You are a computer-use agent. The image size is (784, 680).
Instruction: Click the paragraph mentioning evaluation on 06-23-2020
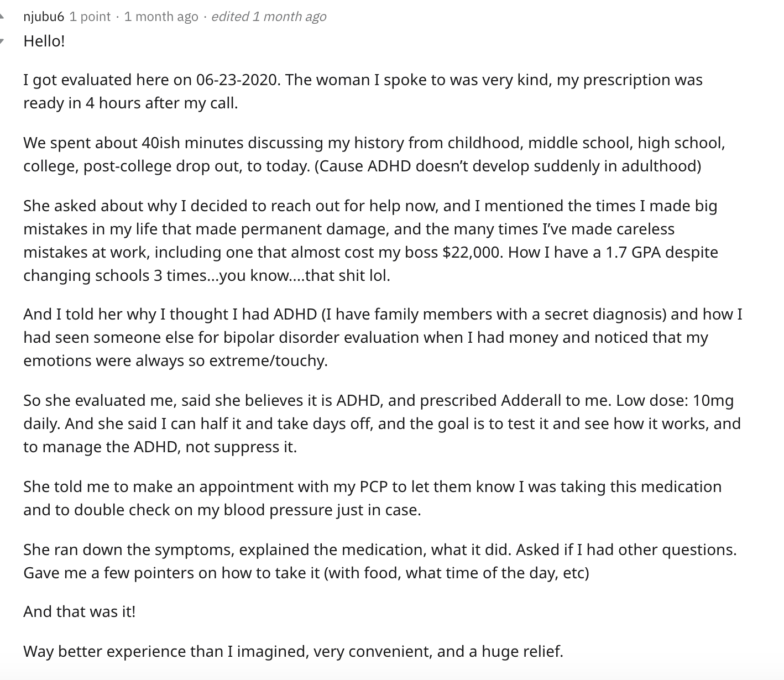click(x=363, y=91)
